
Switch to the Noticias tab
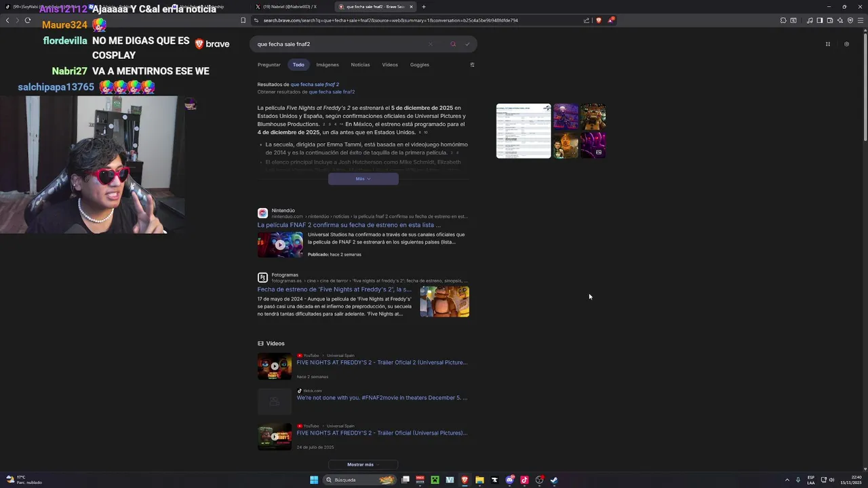pos(360,65)
